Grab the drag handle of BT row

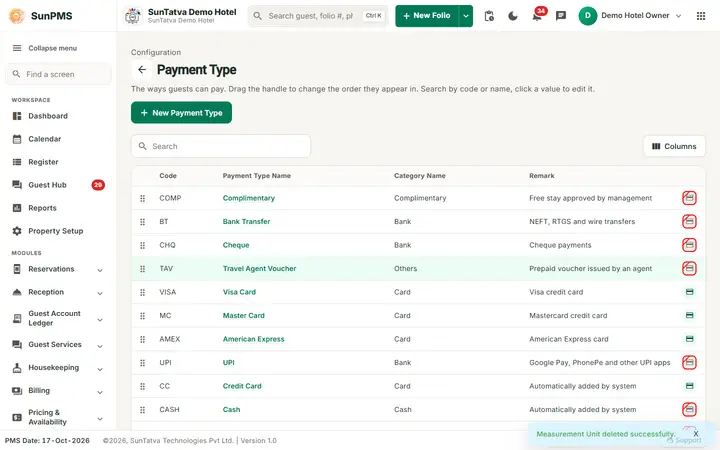click(x=142, y=222)
